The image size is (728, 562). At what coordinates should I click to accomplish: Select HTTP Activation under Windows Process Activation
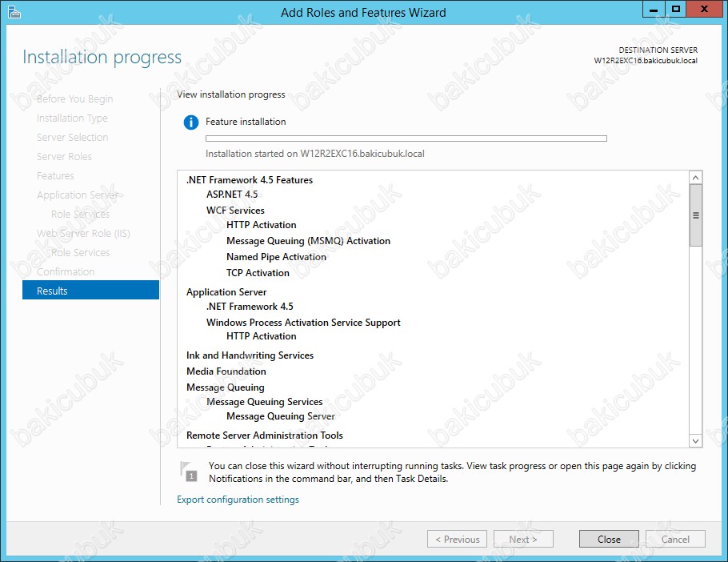pos(262,335)
